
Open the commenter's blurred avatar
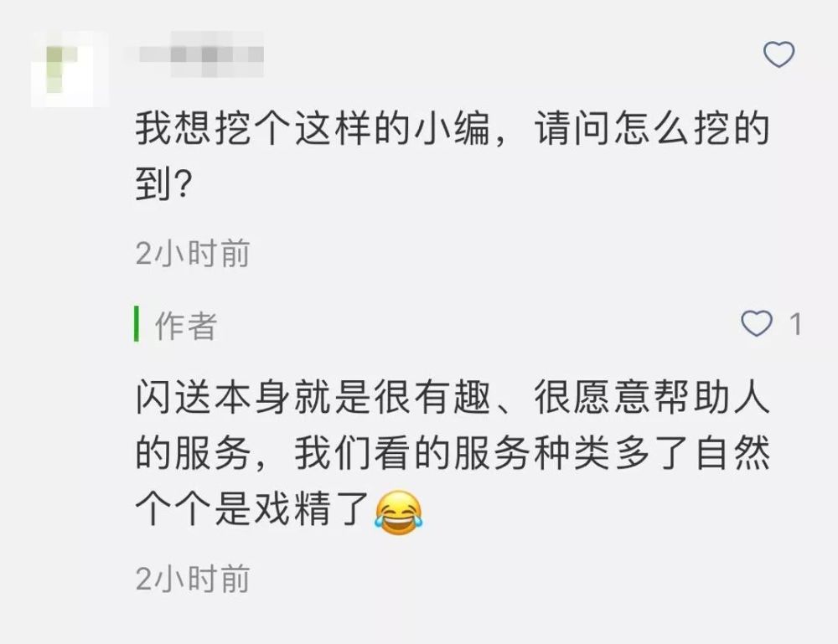(x=70, y=70)
